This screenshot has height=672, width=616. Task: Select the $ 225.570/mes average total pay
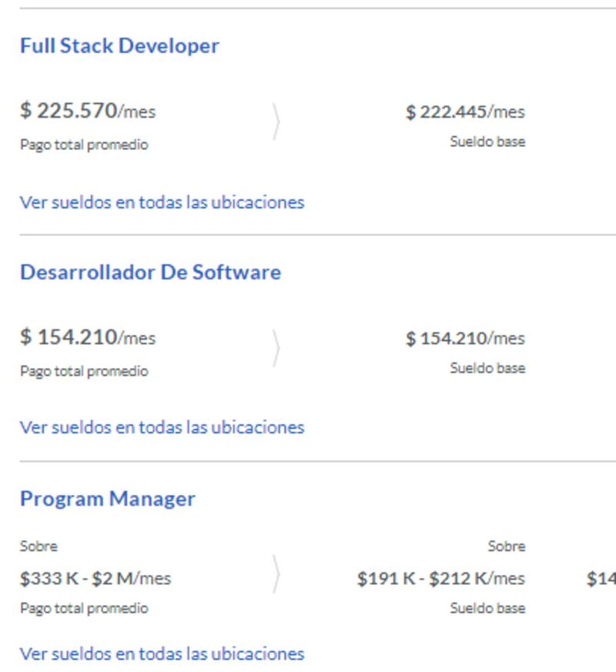88,111
